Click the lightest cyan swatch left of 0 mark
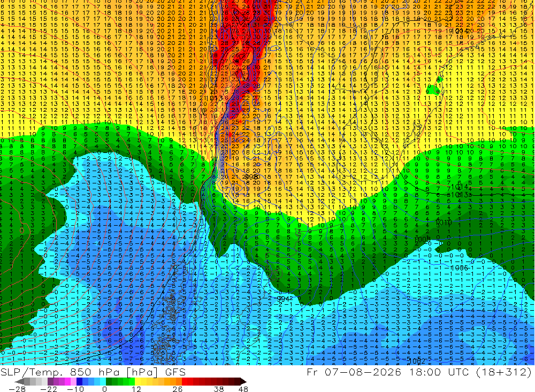 [x=103, y=381]
